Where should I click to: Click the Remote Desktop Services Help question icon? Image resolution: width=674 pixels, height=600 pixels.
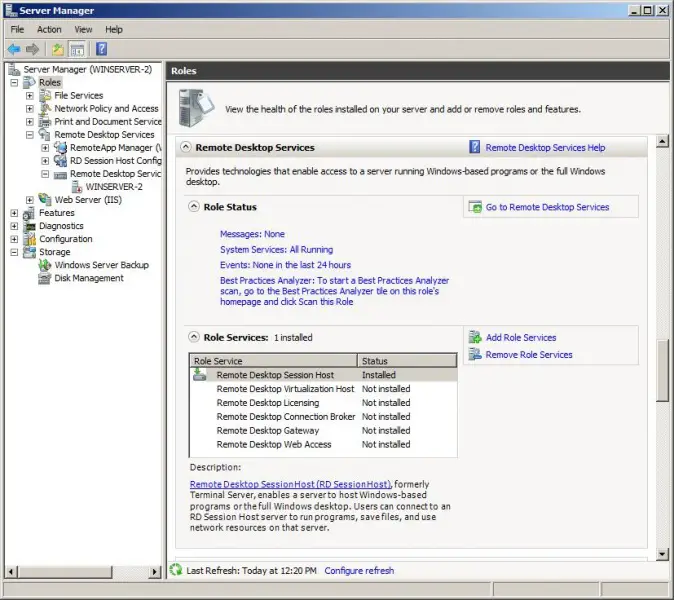[x=475, y=147]
